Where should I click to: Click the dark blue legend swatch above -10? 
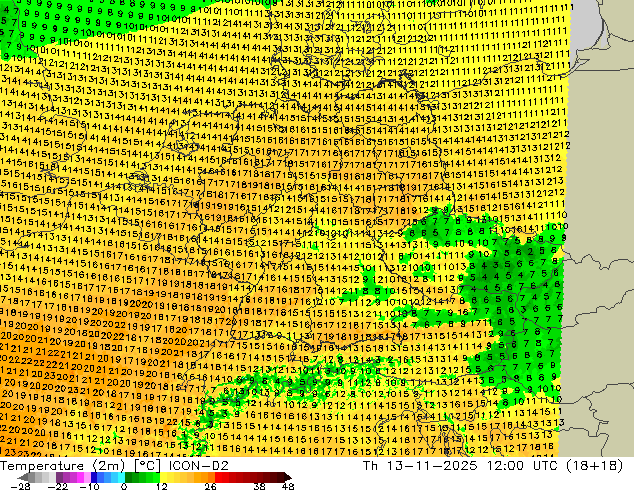[x=94, y=477]
